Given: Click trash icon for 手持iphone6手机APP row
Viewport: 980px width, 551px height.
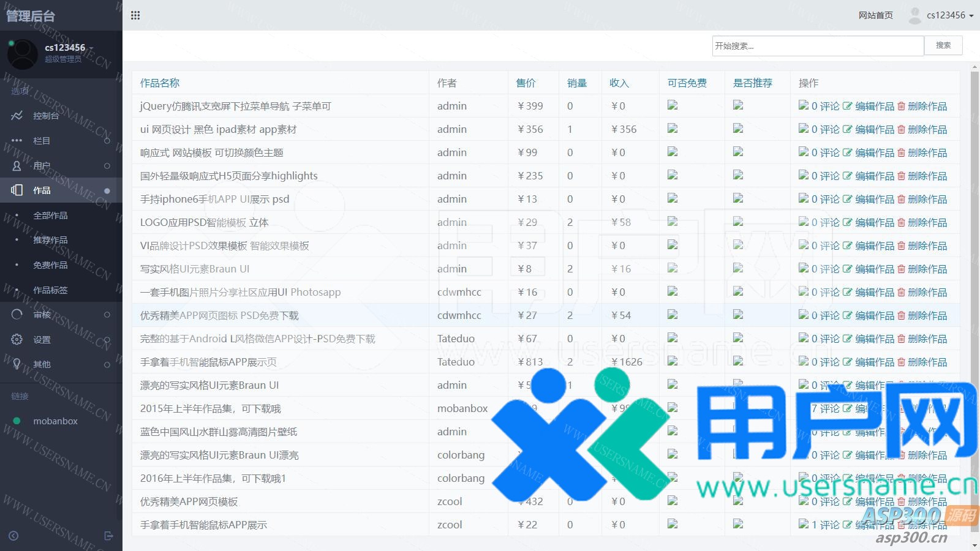Looking at the screenshot, I should click(901, 199).
